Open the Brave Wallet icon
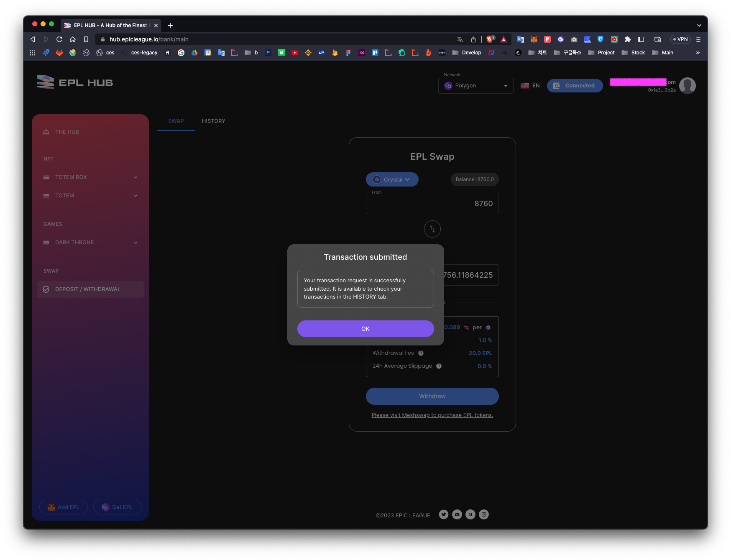The width and height of the screenshot is (731, 560). (x=658, y=39)
